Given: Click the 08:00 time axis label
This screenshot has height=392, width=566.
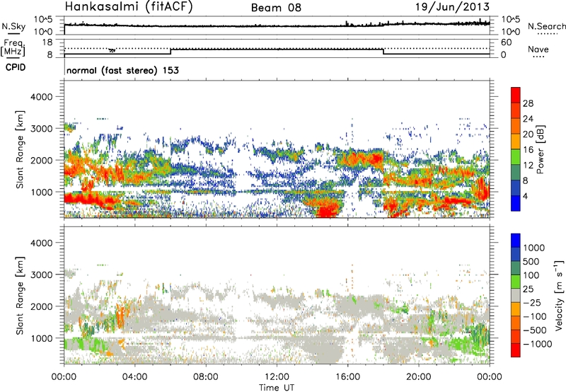Looking at the screenshot, I should (x=206, y=377).
